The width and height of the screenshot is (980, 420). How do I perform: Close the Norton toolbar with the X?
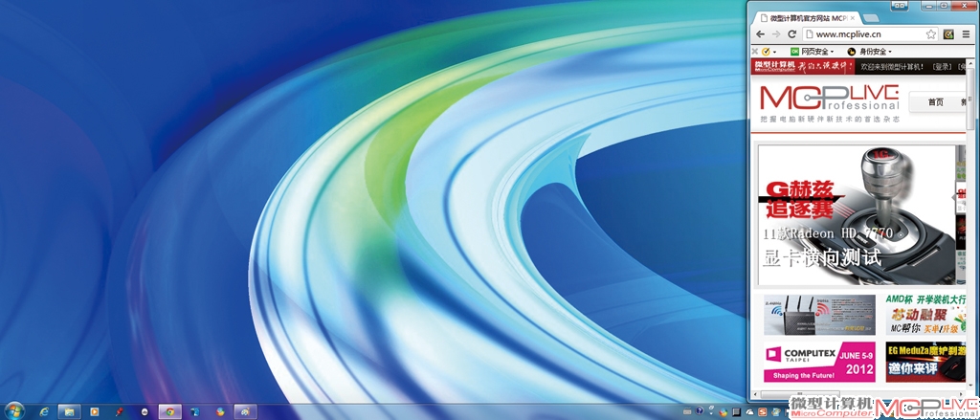(x=754, y=52)
